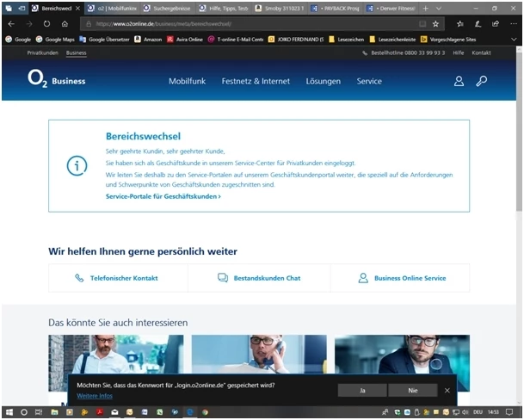Switch to the Denver Fitness tab
524x420 pixels.
(x=391, y=9)
